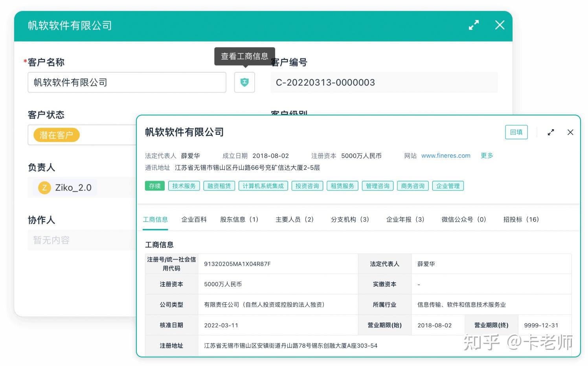
Task: Click the popup title 帆软软件有限公司
Action: (184, 132)
